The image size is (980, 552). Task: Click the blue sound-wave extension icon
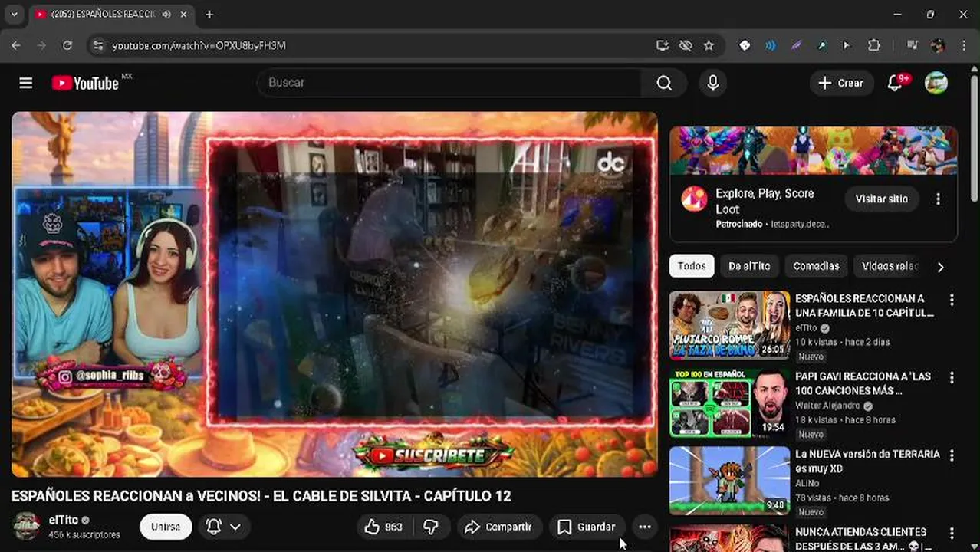[x=771, y=45]
